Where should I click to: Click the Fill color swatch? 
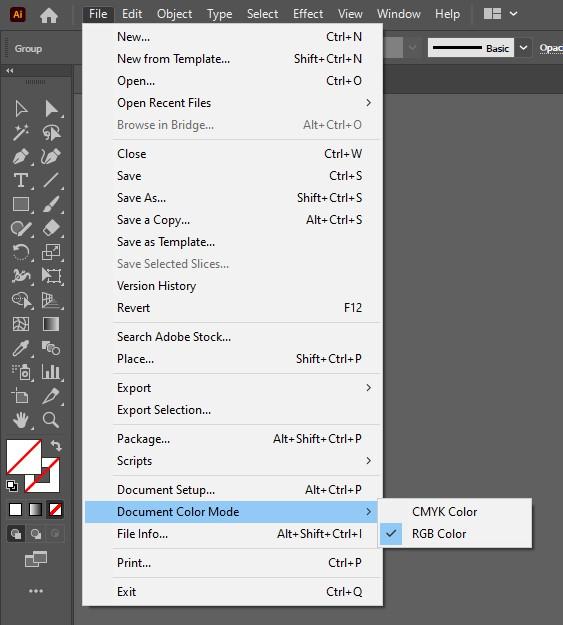point(24,457)
